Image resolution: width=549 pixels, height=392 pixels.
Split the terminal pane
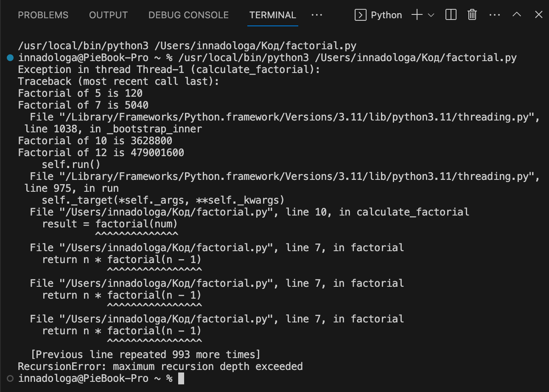coord(451,15)
